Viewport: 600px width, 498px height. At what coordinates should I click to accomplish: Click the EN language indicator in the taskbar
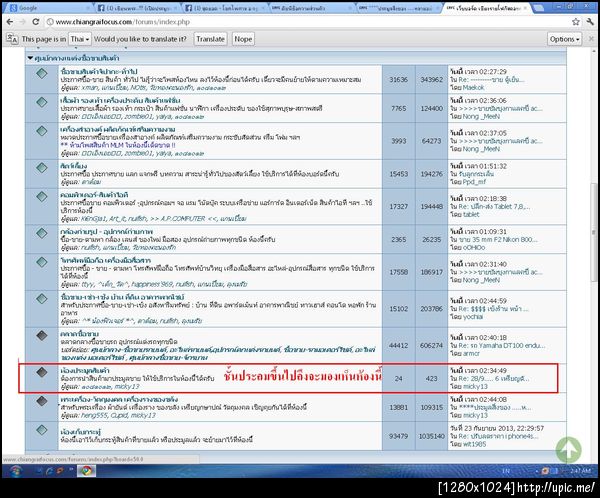tap(506, 471)
